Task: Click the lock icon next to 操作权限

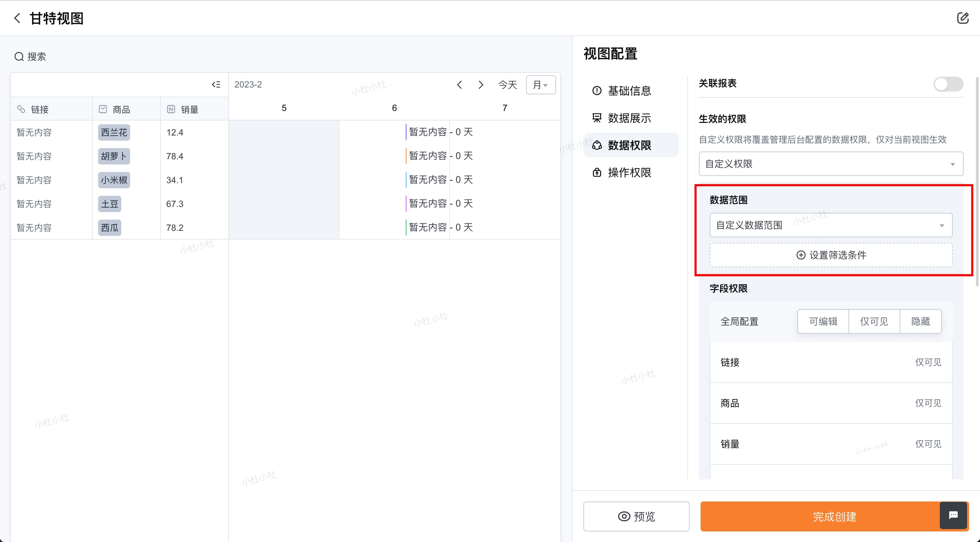Action: pyautogui.click(x=597, y=173)
